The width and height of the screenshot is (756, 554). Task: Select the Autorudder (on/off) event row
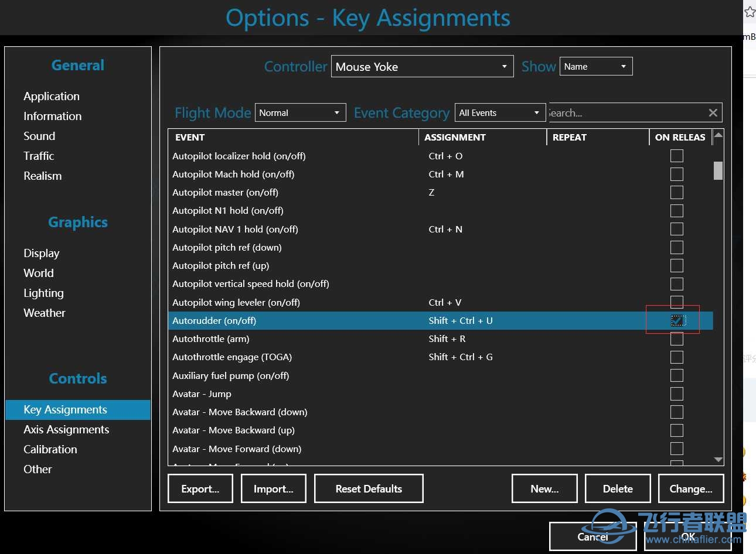click(x=441, y=320)
